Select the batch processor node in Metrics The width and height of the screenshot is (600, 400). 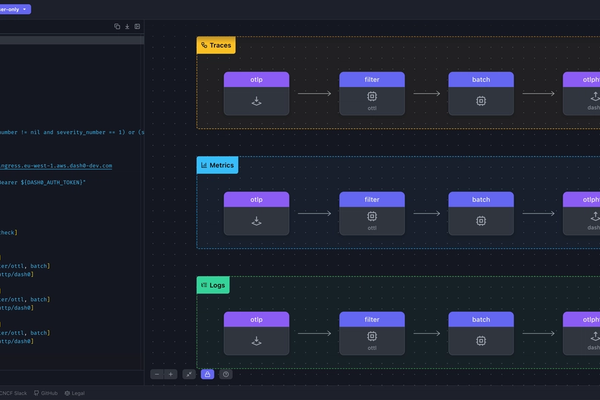pos(480,213)
